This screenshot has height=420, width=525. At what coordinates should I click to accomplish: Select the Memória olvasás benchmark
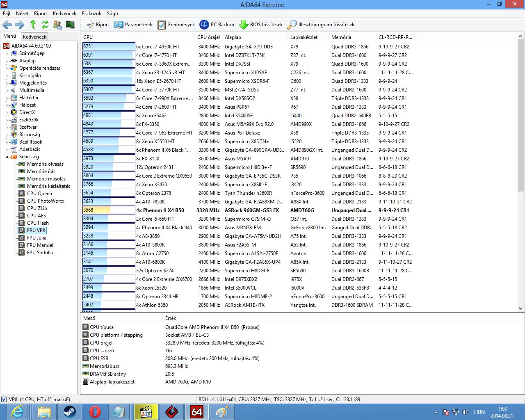click(45, 164)
